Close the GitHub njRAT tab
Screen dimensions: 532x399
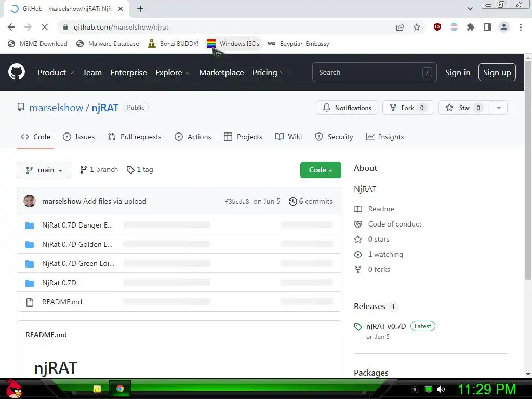click(121, 9)
